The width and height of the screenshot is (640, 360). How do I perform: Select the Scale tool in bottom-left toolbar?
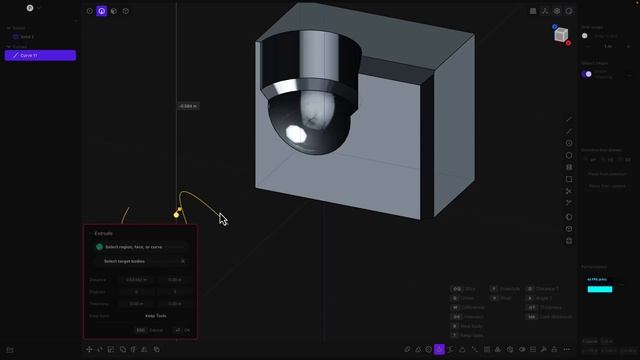tap(111, 349)
